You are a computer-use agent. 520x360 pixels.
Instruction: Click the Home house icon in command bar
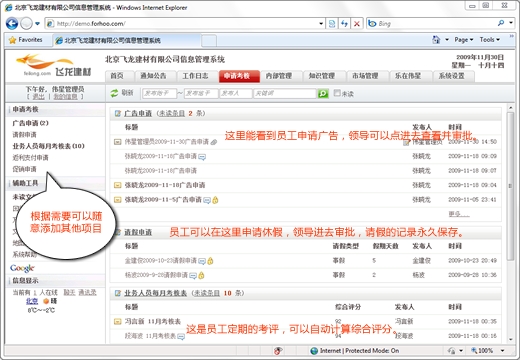(x=436, y=40)
